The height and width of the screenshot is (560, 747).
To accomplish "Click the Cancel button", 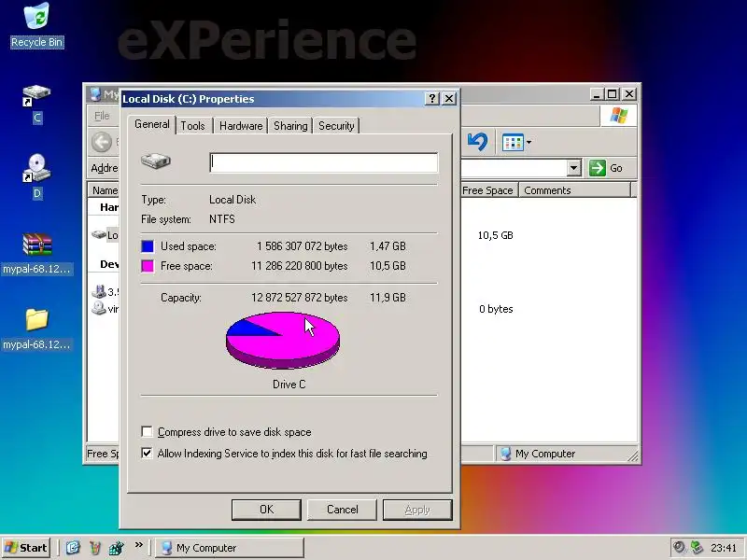I will pos(342,510).
